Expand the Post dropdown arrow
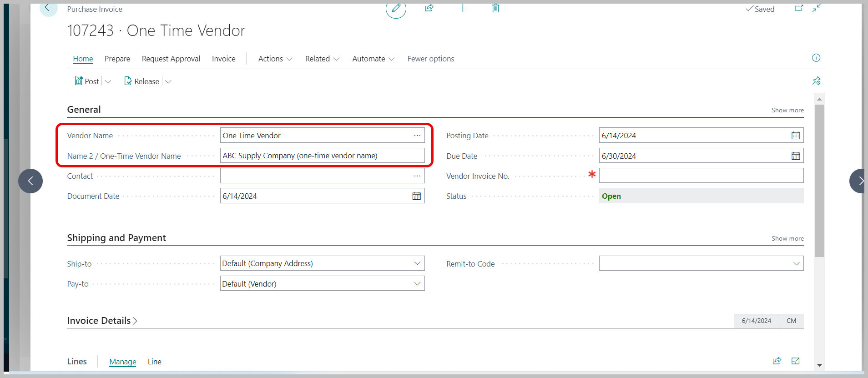 pos(108,82)
